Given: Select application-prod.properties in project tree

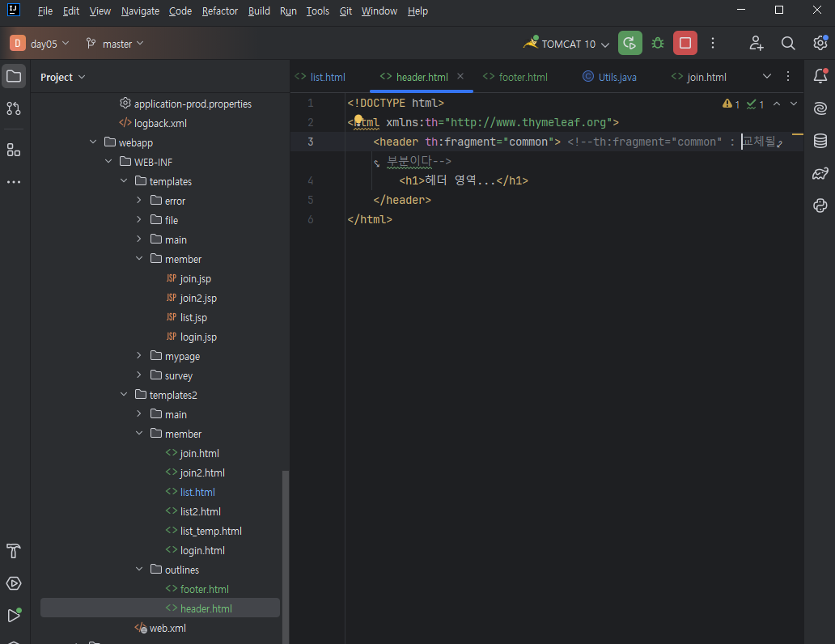Looking at the screenshot, I should point(186,104).
